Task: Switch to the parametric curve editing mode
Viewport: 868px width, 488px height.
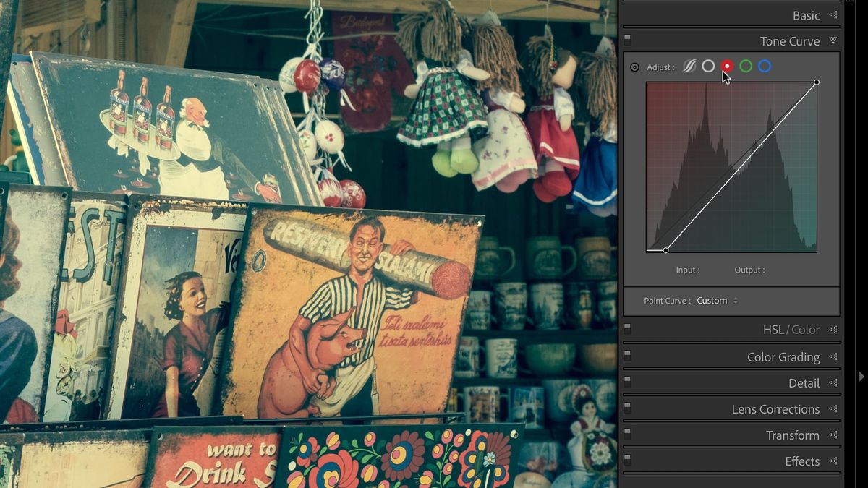Action: point(689,66)
